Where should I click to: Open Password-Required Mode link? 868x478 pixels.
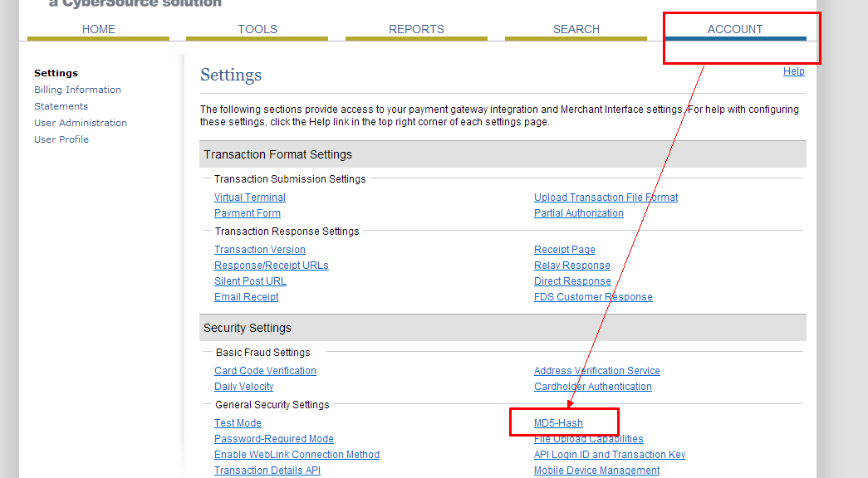point(274,439)
